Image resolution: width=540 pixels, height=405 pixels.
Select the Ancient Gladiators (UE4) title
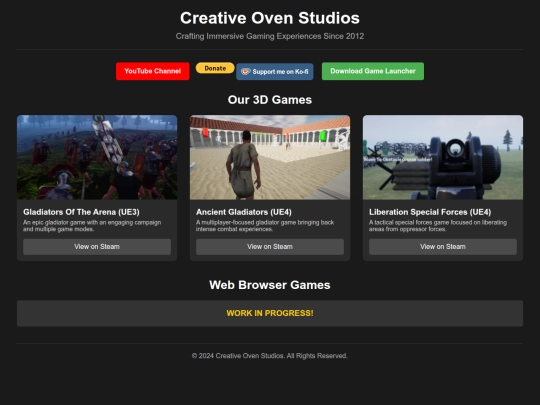(244, 212)
